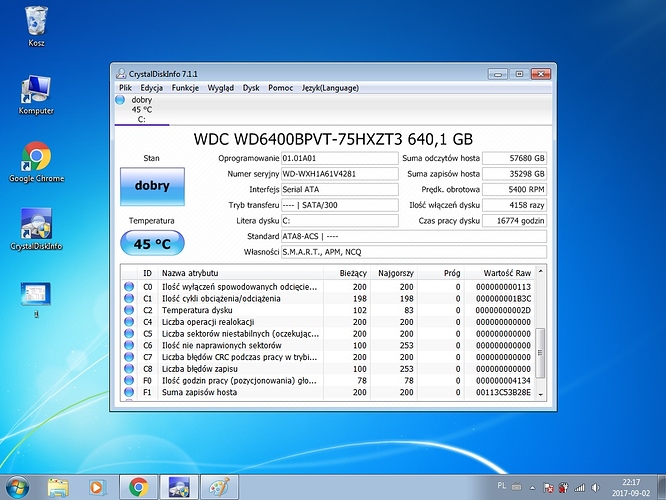
Task: Click the status circle on row F0
Action: tap(129, 381)
